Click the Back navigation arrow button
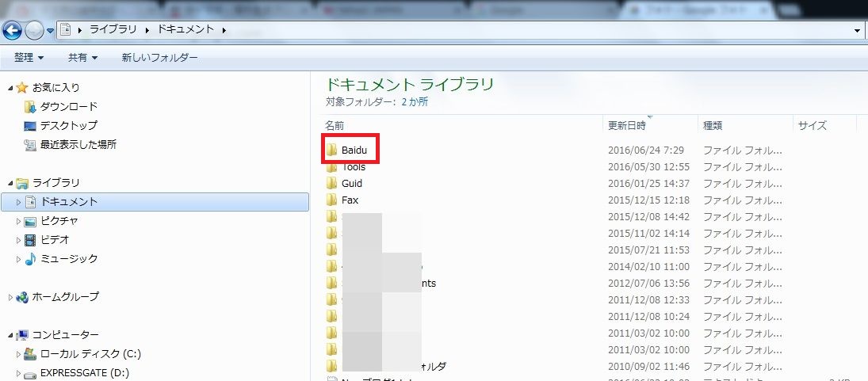 point(12,30)
